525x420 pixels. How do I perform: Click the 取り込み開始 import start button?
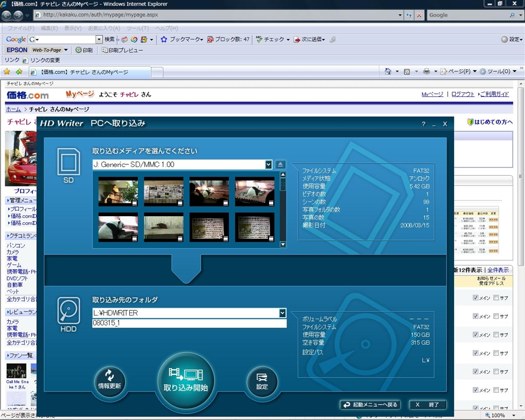click(185, 381)
